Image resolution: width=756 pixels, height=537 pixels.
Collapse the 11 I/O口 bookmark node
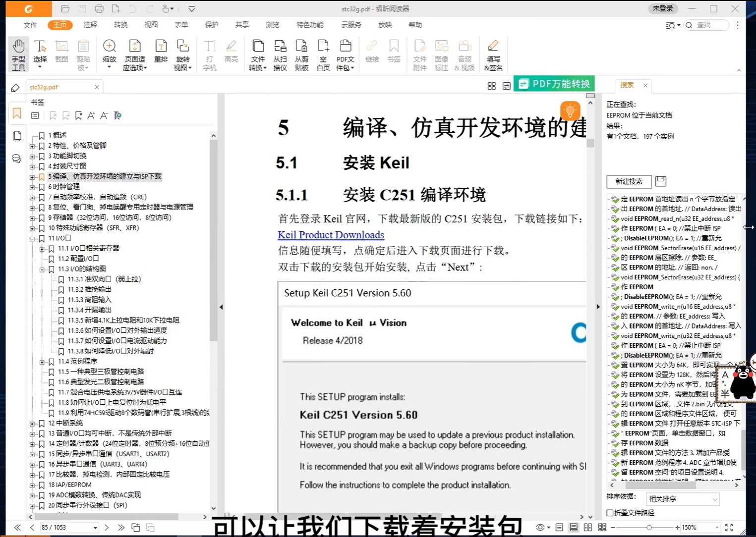pos(32,238)
